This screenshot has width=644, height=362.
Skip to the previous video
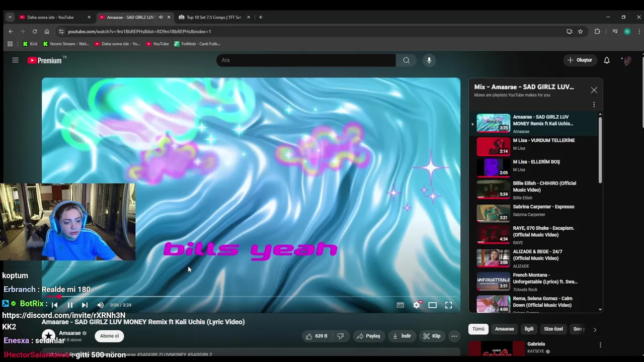click(x=54, y=305)
